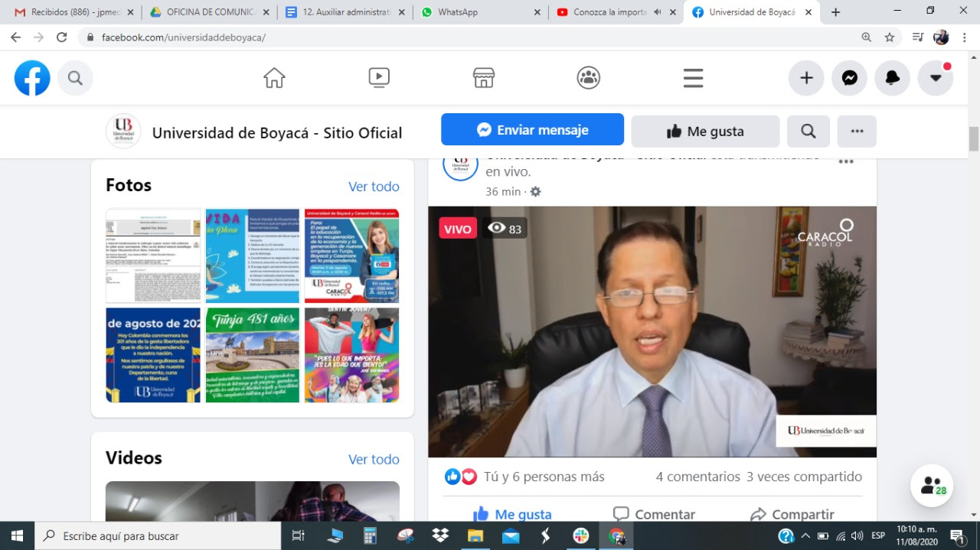Open the Windows Start menu
Viewport: 980px width, 550px height.
(x=17, y=535)
